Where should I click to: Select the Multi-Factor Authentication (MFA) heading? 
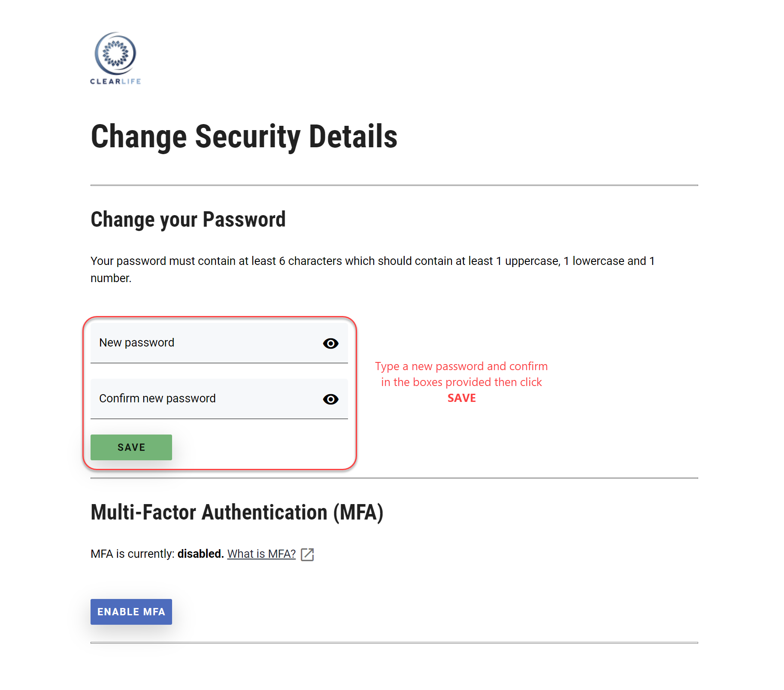click(237, 512)
